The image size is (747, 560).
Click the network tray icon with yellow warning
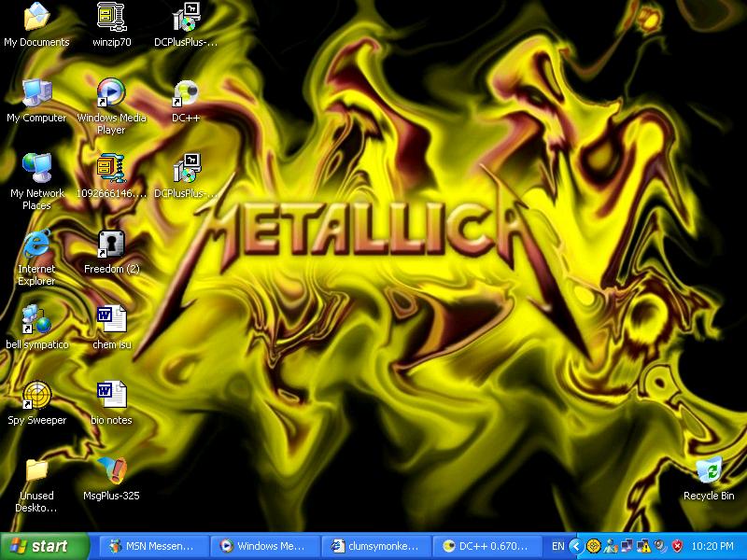[x=643, y=546]
